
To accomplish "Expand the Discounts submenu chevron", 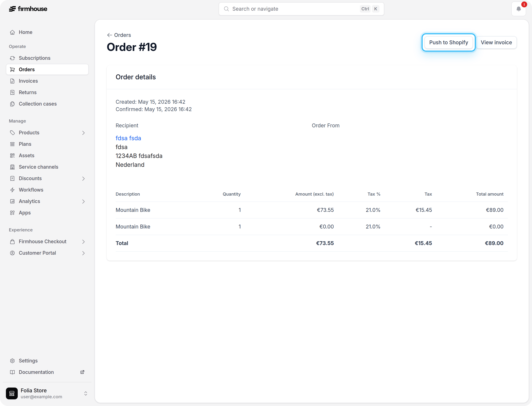I will coord(83,178).
